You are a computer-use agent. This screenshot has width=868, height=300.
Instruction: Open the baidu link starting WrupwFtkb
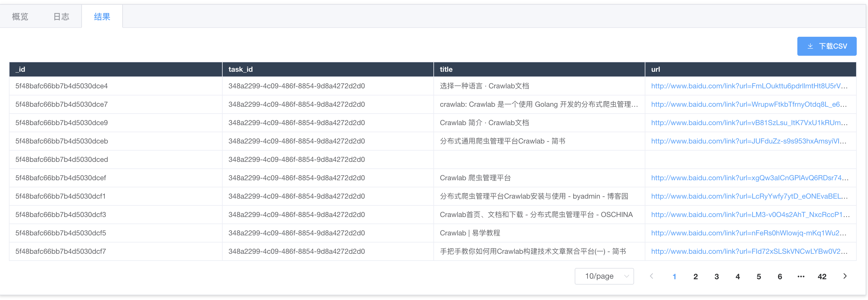click(x=749, y=104)
